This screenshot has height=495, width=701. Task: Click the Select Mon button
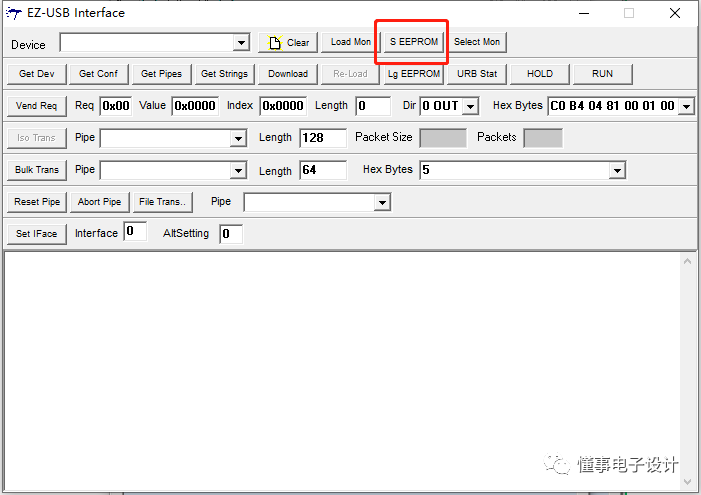pos(477,42)
